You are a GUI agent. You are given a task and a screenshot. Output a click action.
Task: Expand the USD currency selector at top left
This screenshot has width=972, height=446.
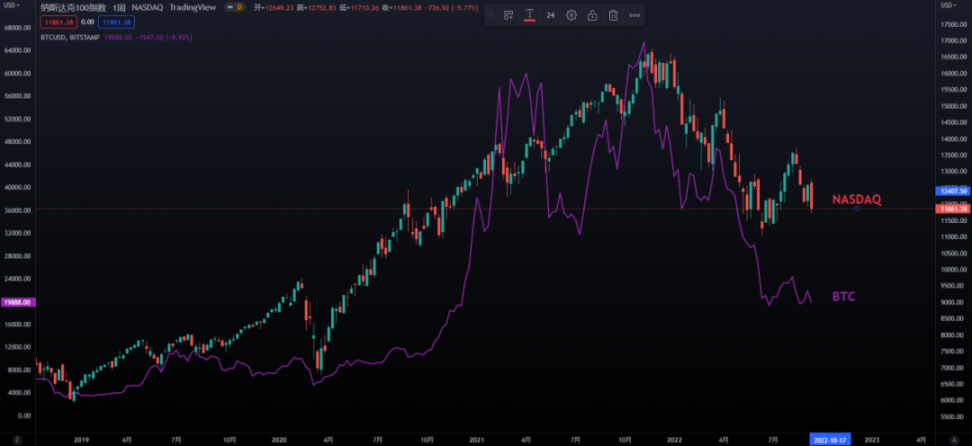(17, 7)
